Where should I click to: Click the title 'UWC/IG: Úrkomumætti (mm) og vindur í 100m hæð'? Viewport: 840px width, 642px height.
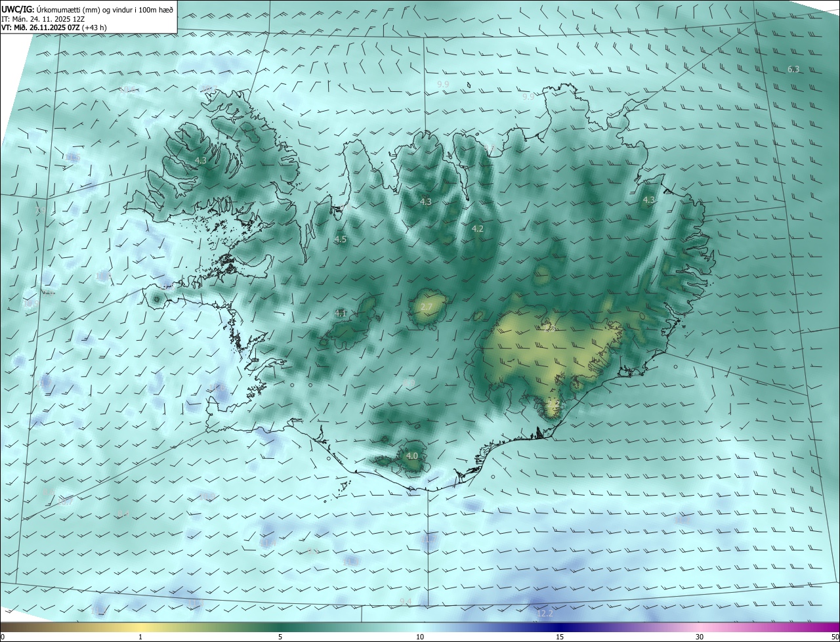(88, 9)
